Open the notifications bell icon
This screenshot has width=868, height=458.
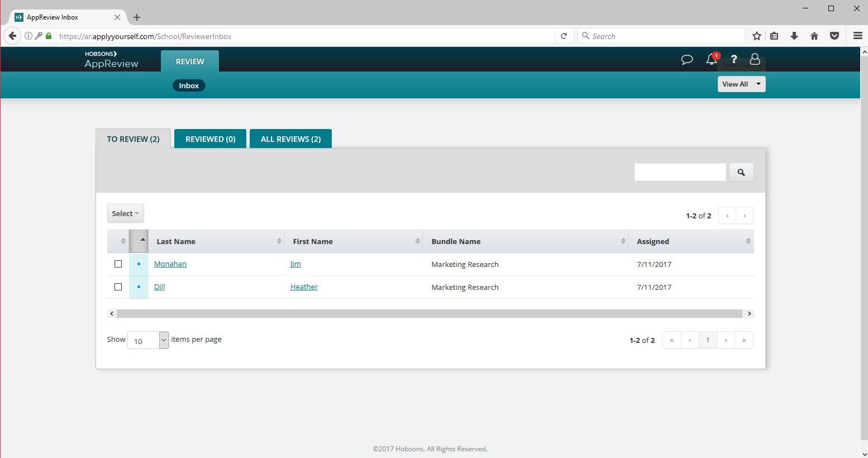(x=711, y=59)
